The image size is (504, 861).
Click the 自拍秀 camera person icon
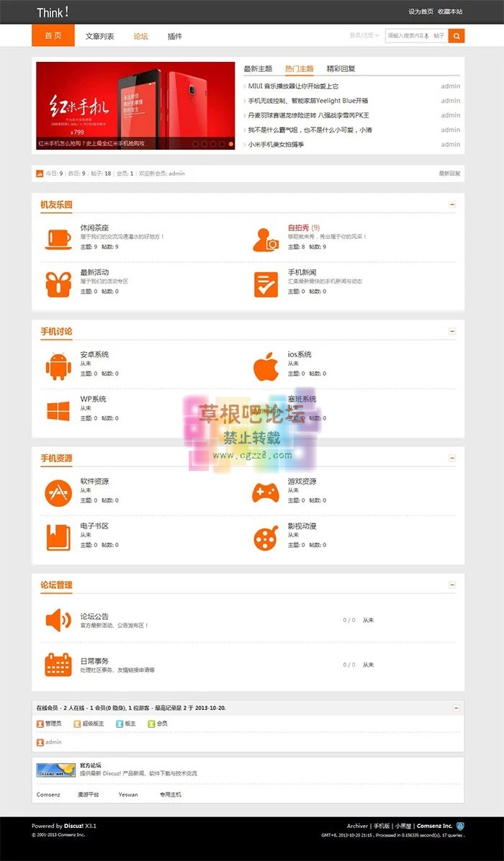click(265, 238)
